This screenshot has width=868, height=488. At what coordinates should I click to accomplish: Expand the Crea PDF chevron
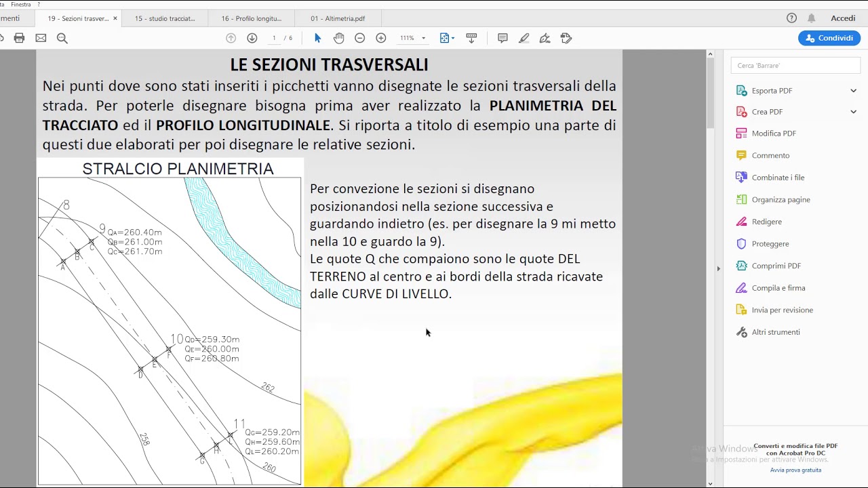click(x=853, y=112)
